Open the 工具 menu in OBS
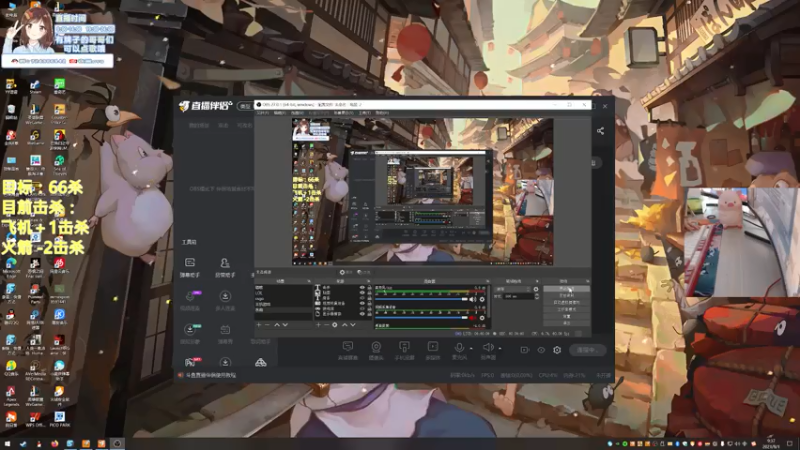 (x=365, y=113)
